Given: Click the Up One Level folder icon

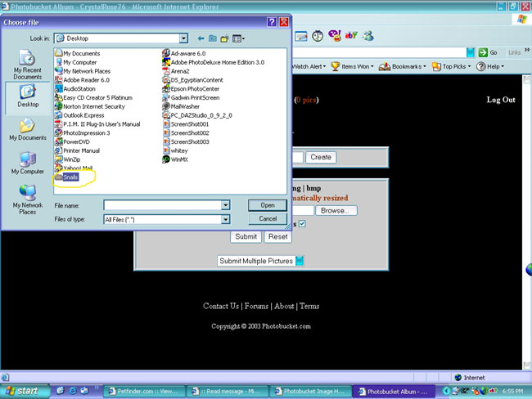Looking at the screenshot, I should [212, 38].
